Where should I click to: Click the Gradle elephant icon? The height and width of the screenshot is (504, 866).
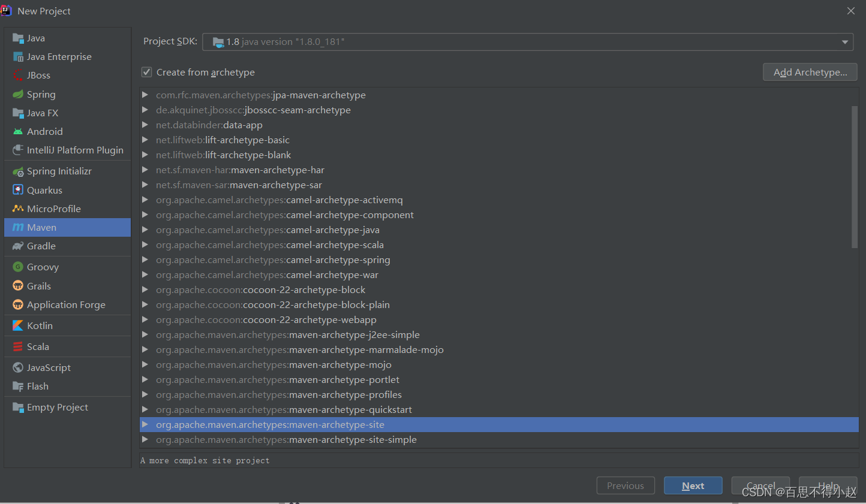(x=18, y=246)
